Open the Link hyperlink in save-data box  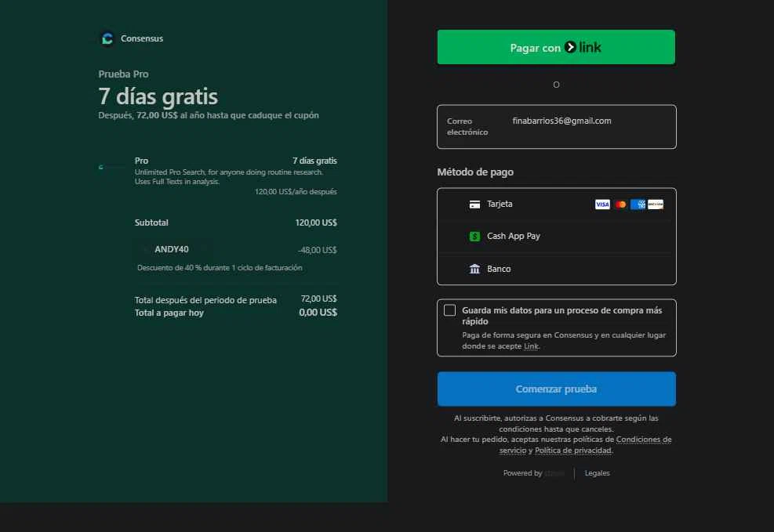coord(531,346)
